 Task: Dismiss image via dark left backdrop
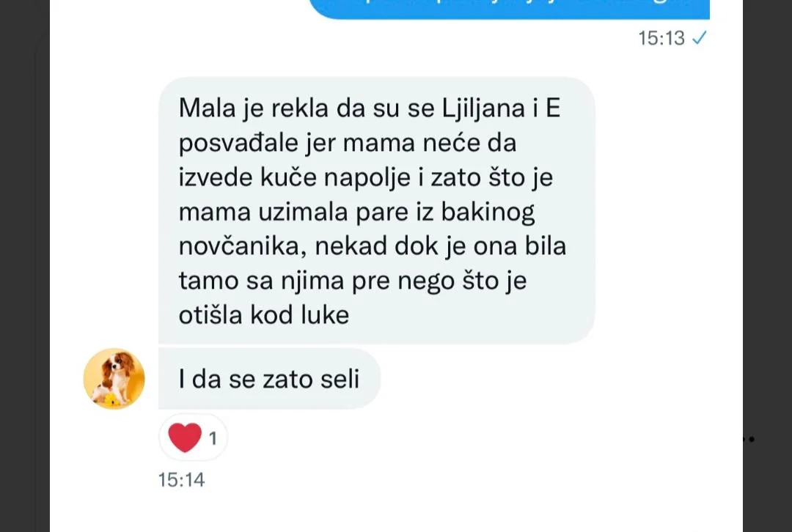click(x=24, y=266)
